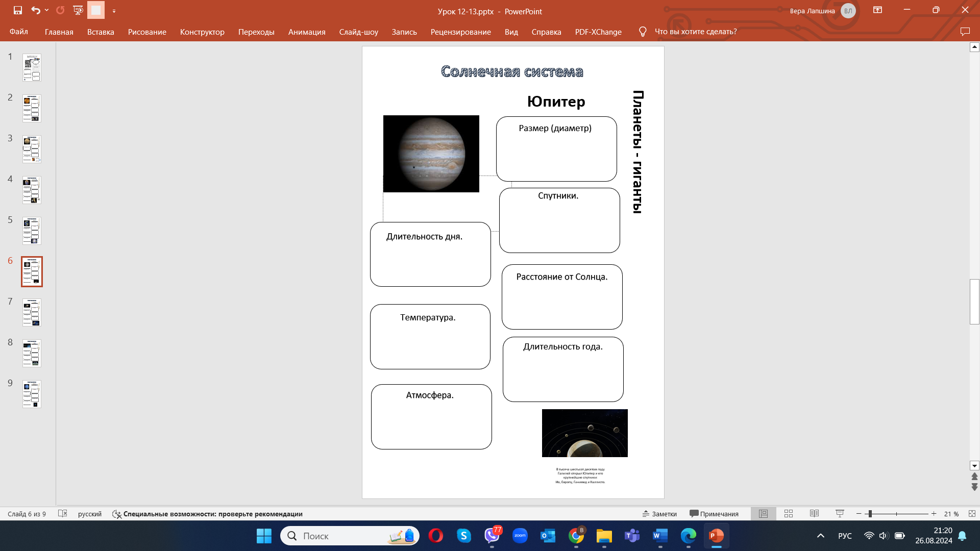Click the ВЛ user account avatar

tap(848, 11)
